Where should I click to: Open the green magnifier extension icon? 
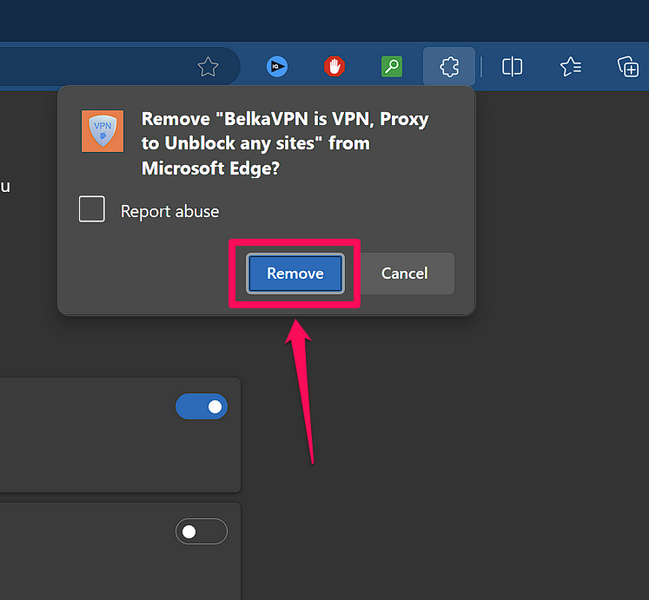(x=392, y=66)
